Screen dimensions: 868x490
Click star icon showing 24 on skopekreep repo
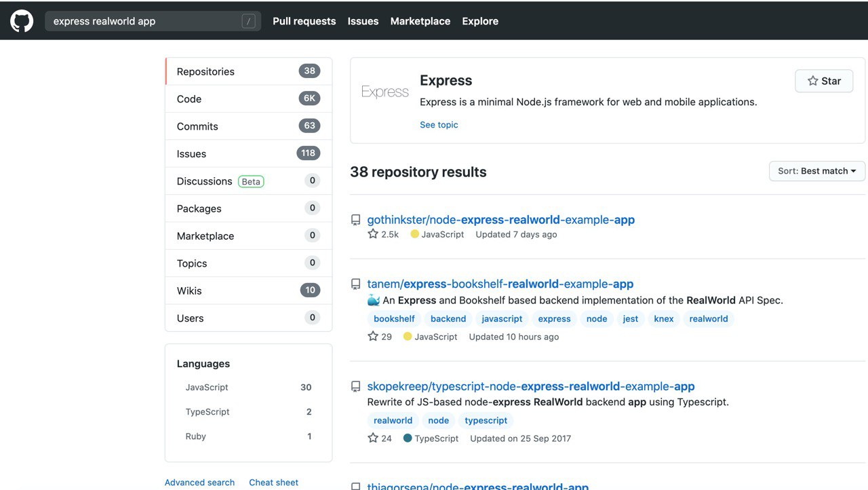(x=373, y=438)
